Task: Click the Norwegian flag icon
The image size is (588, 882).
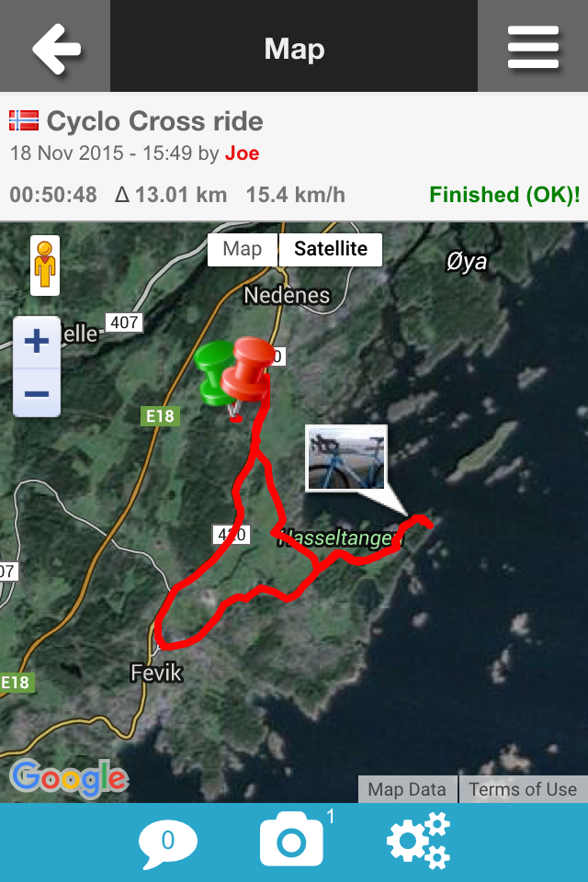Action: point(24,120)
